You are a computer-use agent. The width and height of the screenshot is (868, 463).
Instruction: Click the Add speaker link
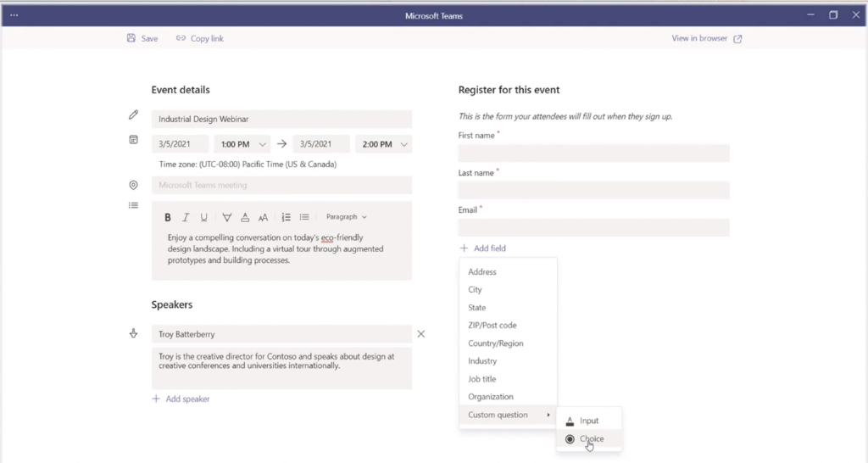(187, 399)
